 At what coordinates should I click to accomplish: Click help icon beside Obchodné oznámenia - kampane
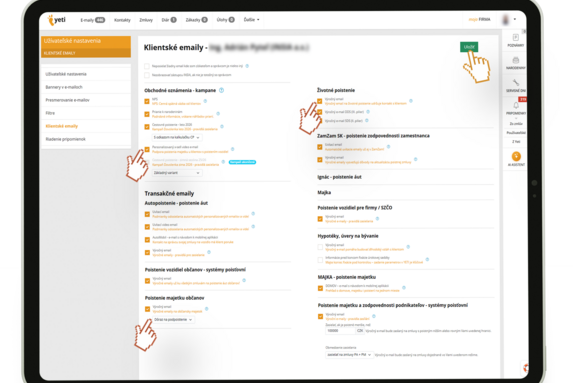[x=221, y=90]
